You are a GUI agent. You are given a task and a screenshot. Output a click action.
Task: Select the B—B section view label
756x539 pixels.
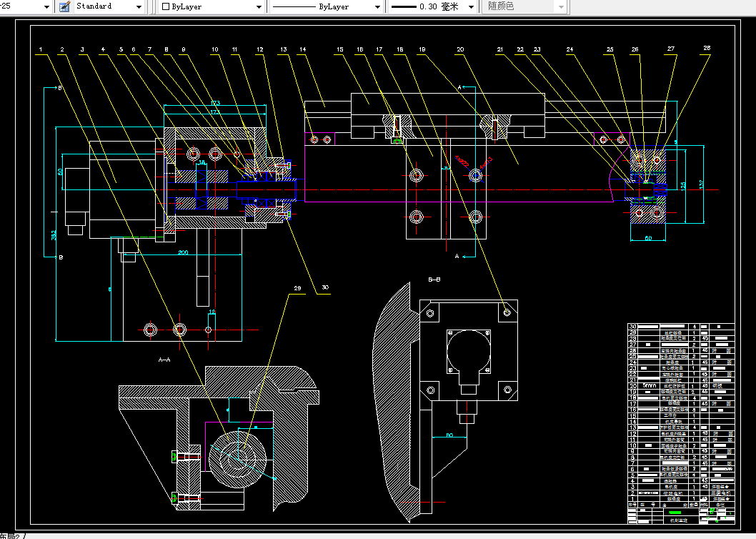coord(434,280)
